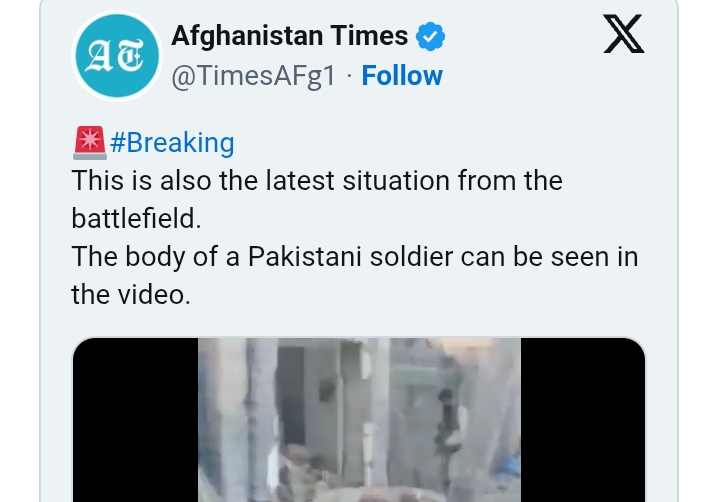Open the #Breaking hashtag
719x502 pixels.
tap(172, 143)
